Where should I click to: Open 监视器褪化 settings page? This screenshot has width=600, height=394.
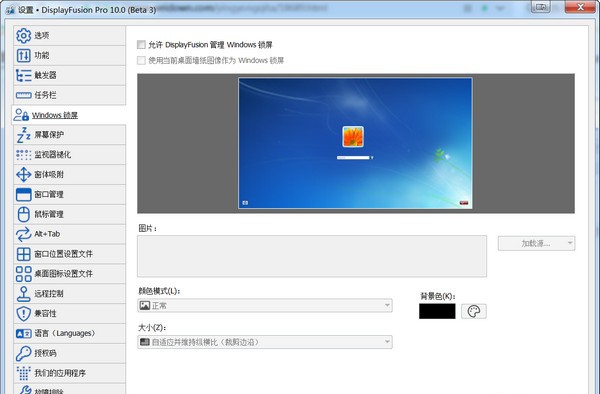click(70, 155)
